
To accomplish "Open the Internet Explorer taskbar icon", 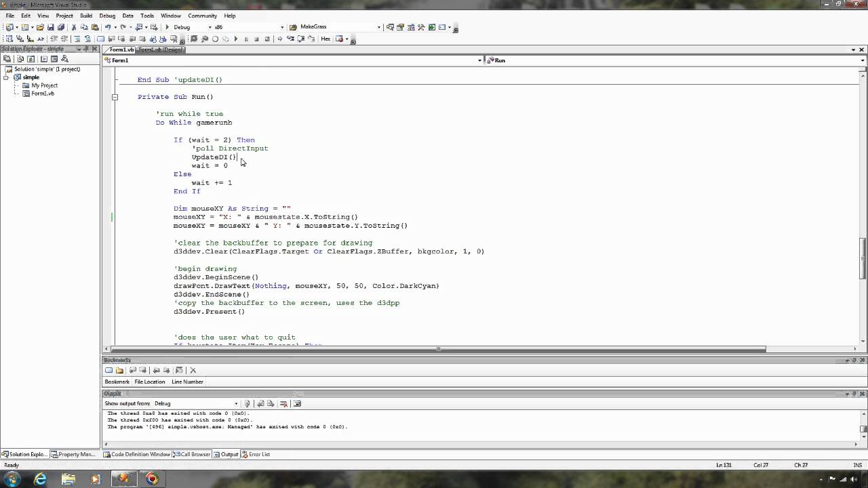I will [41, 479].
